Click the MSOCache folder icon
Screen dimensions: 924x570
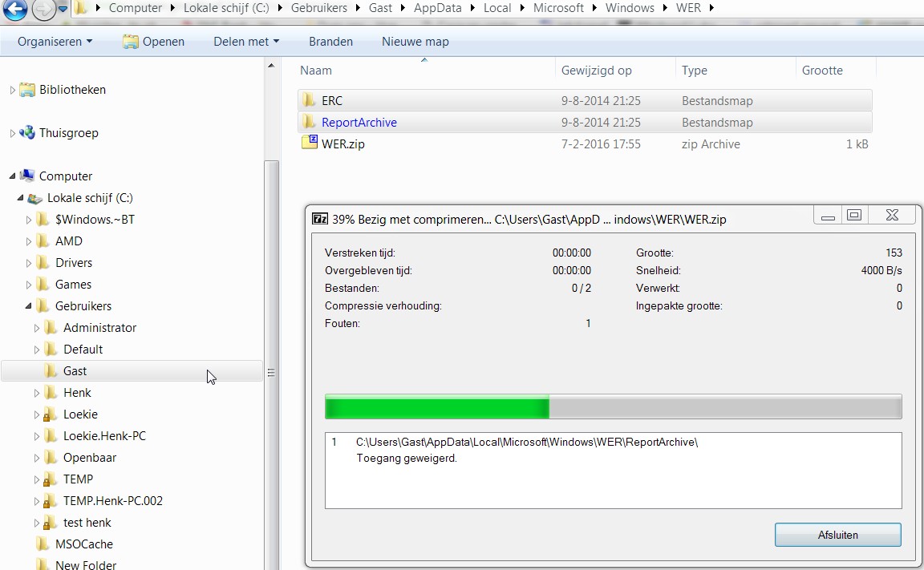coord(43,544)
